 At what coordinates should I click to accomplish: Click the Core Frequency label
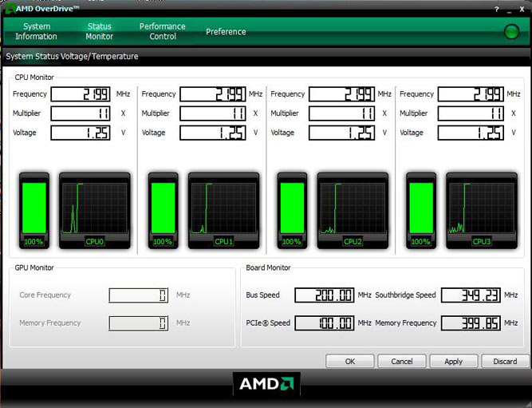click(x=45, y=295)
